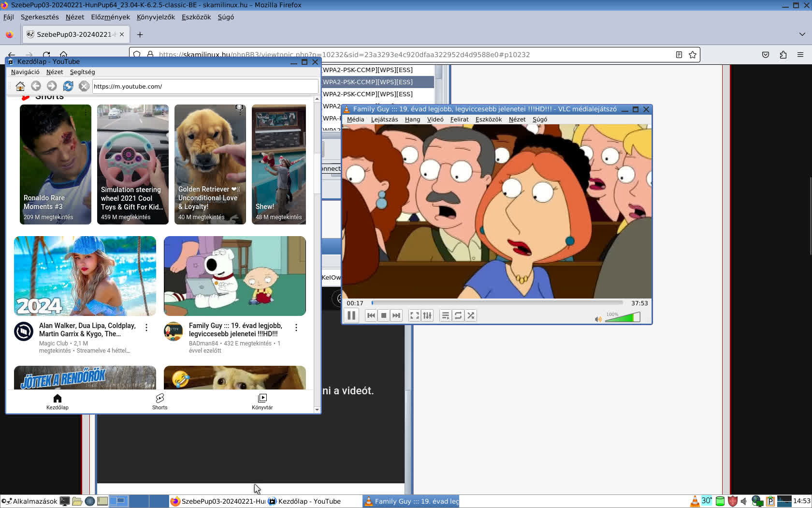Open the Family Guy video thumbnail
The height and width of the screenshot is (508, 812).
235,276
